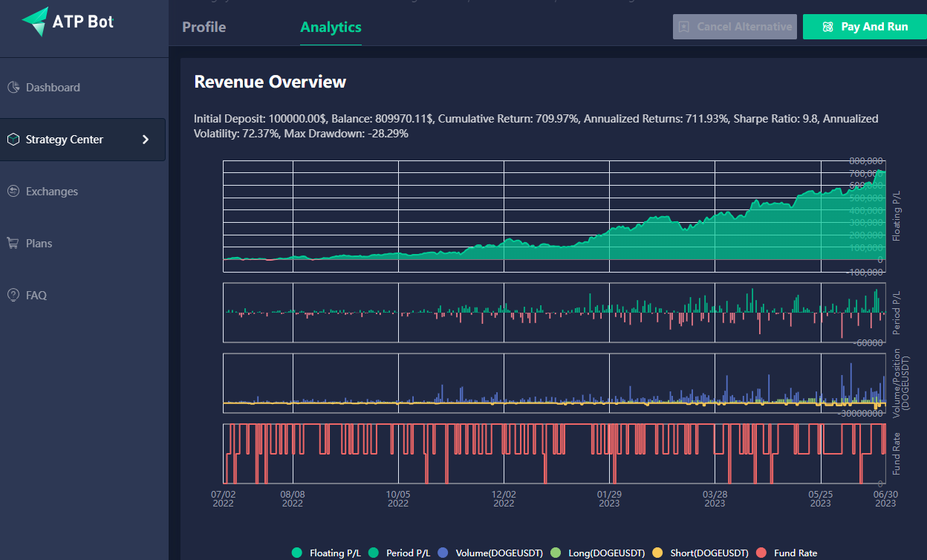
Task: Switch to the Profile tab
Action: point(204,27)
